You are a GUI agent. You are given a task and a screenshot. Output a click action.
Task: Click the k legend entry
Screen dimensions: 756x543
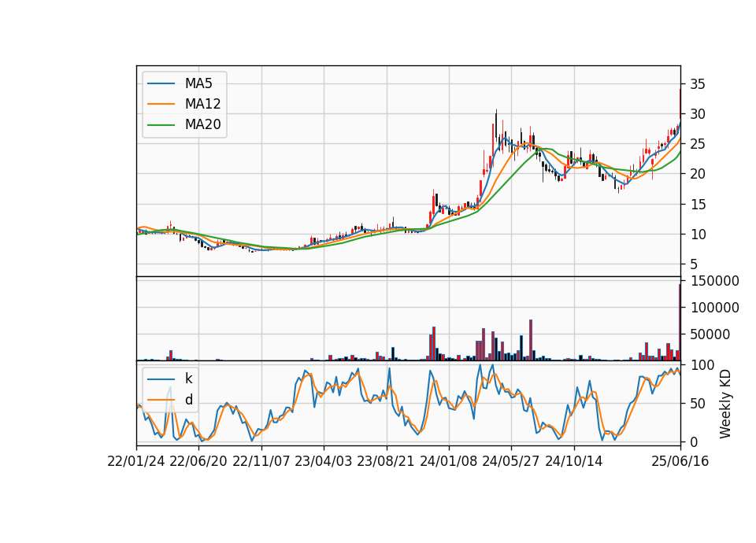170,379
